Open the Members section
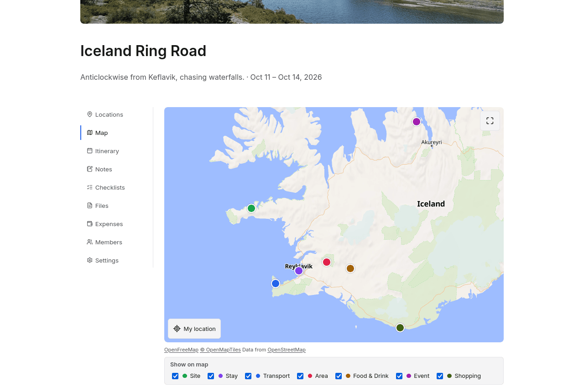 click(x=117, y=242)
